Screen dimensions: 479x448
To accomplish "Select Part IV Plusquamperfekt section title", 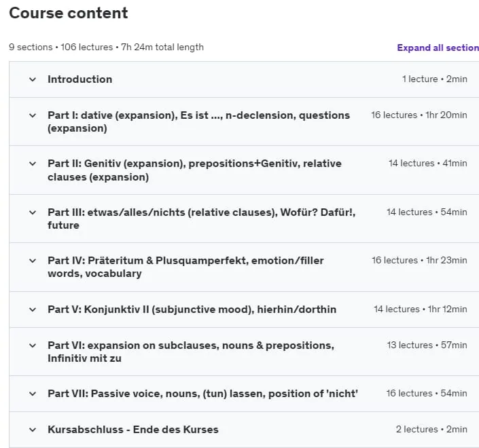I will [185, 267].
